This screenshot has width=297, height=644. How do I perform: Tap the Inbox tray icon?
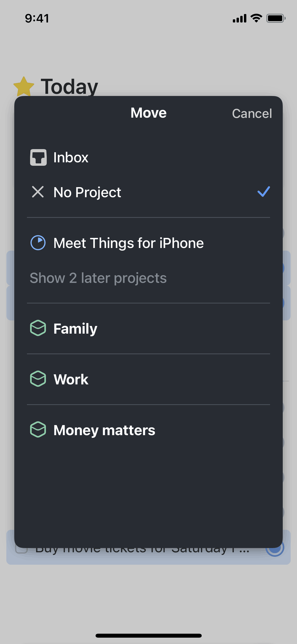click(38, 157)
